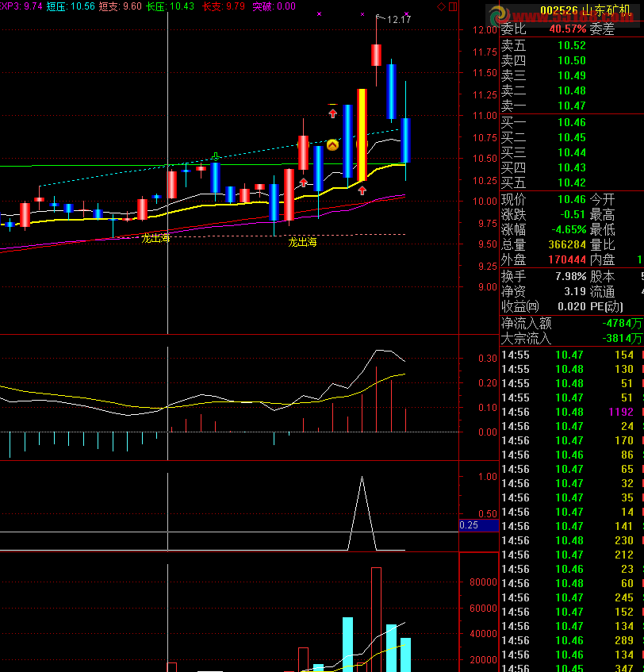Click the left 龙出海 signal label
The height and width of the screenshot is (672, 644).
(x=155, y=238)
